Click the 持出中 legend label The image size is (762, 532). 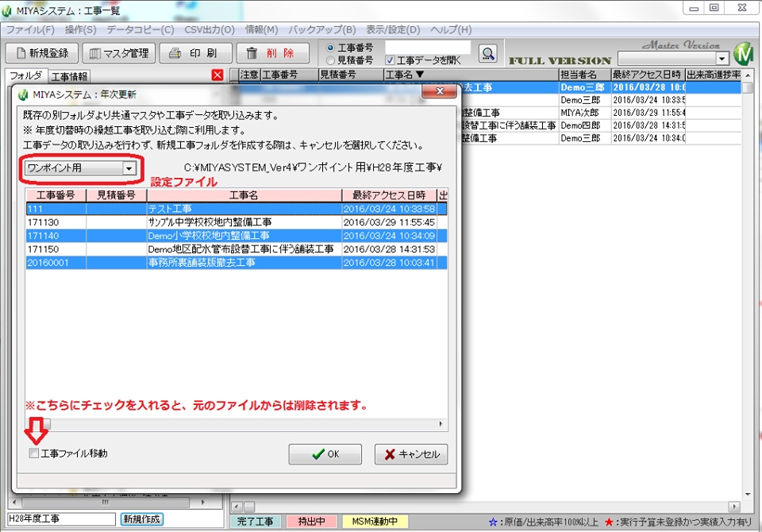coord(311,522)
